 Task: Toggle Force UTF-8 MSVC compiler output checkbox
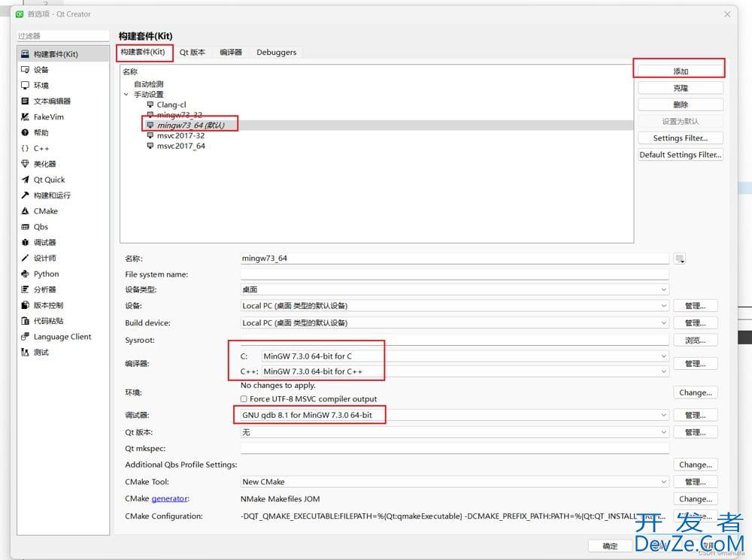pos(244,399)
